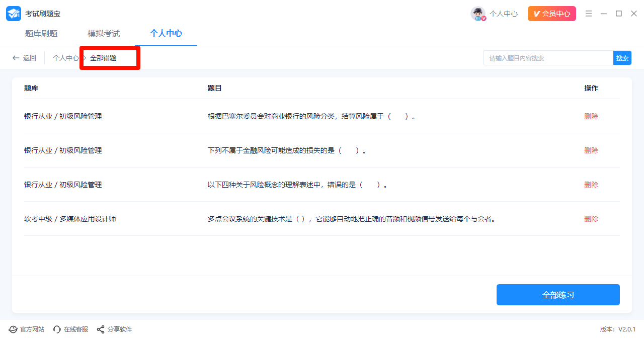Screen dimensions: 644x339
Task: Click the 版本: V2.0.1 text
Action: click(618, 329)
